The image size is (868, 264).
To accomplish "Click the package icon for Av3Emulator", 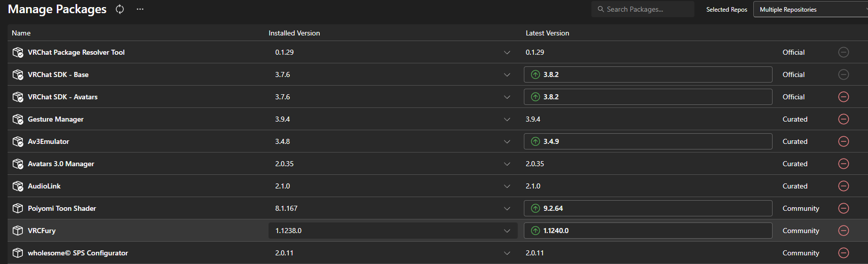I will pos(18,141).
